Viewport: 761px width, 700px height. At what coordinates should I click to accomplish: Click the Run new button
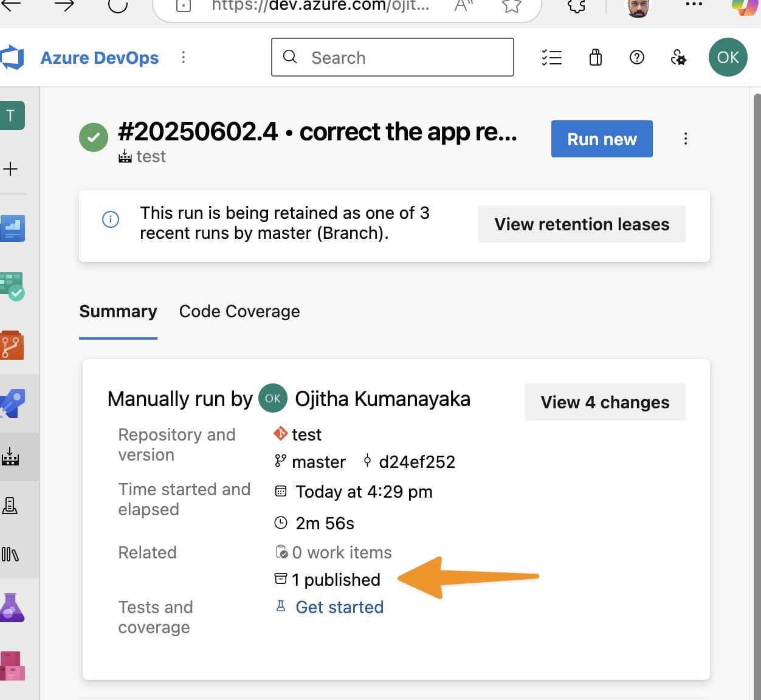click(602, 139)
